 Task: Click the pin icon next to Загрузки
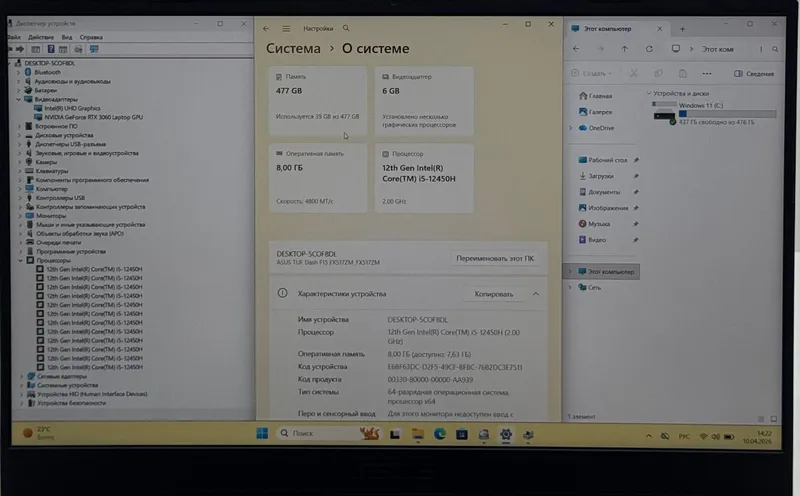(636, 176)
